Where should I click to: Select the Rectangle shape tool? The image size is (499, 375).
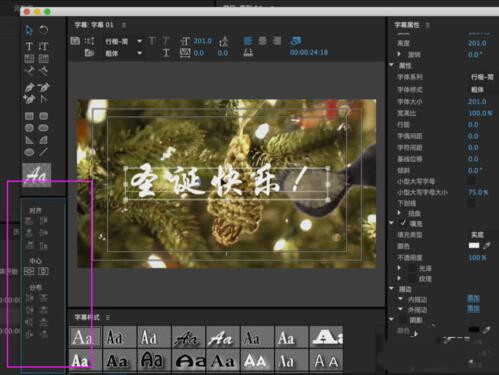(29, 116)
